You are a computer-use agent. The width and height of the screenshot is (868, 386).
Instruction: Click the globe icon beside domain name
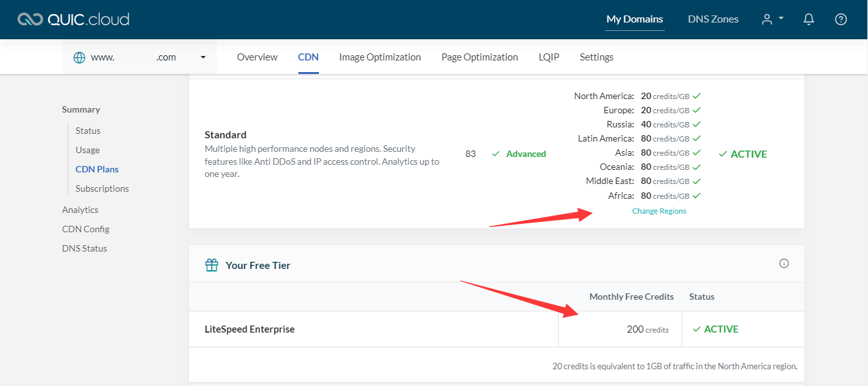[79, 57]
